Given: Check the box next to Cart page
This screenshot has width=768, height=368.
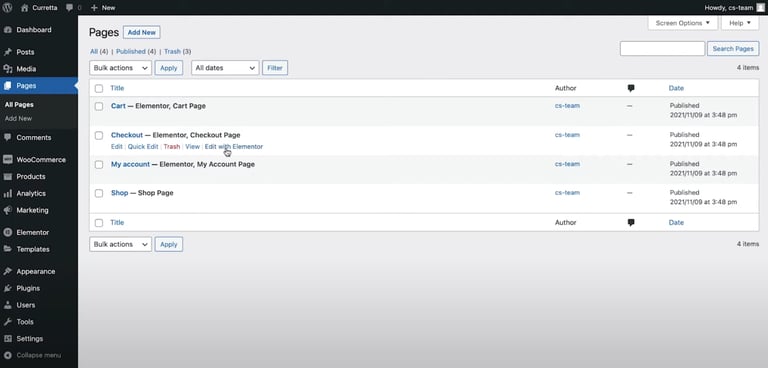Looking at the screenshot, I should [99, 106].
